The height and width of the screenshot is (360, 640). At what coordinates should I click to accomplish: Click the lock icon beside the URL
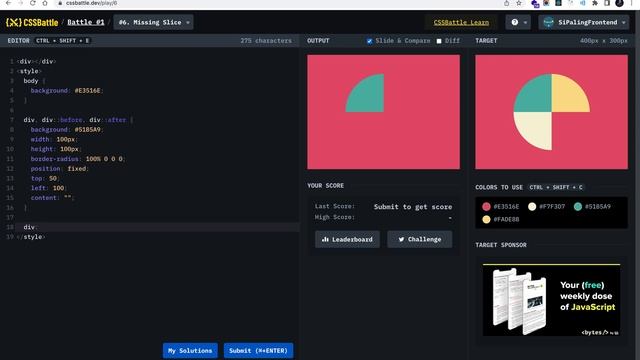[x=60, y=3]
